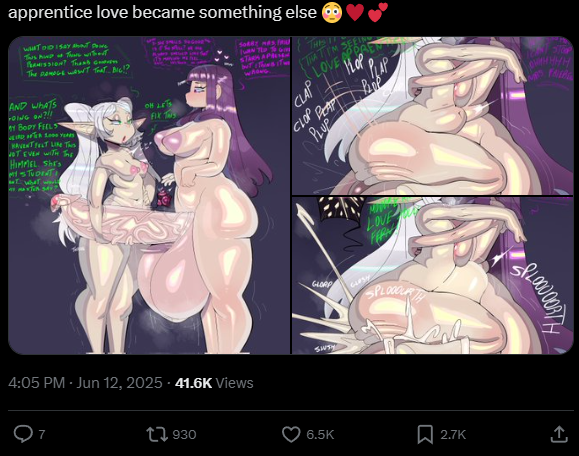Click the like count showing 6.5K

[320, 435]
